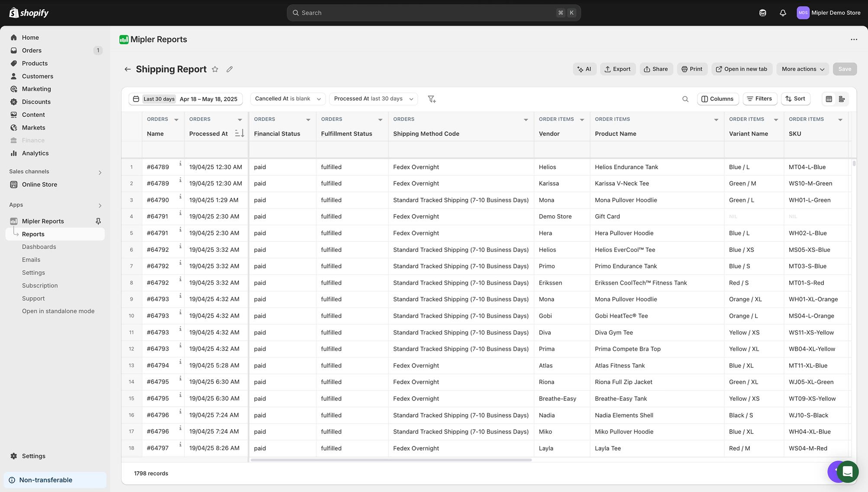Click the Export button
The height and width of the screenshot is (492, 868).
[618, 69]
